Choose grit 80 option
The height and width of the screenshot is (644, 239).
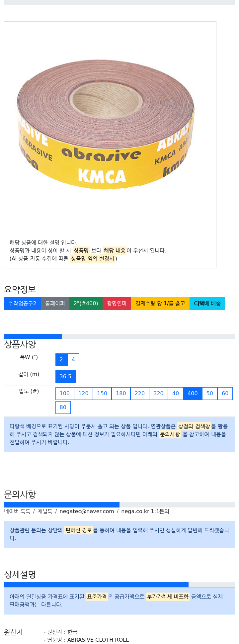point(63,408)
